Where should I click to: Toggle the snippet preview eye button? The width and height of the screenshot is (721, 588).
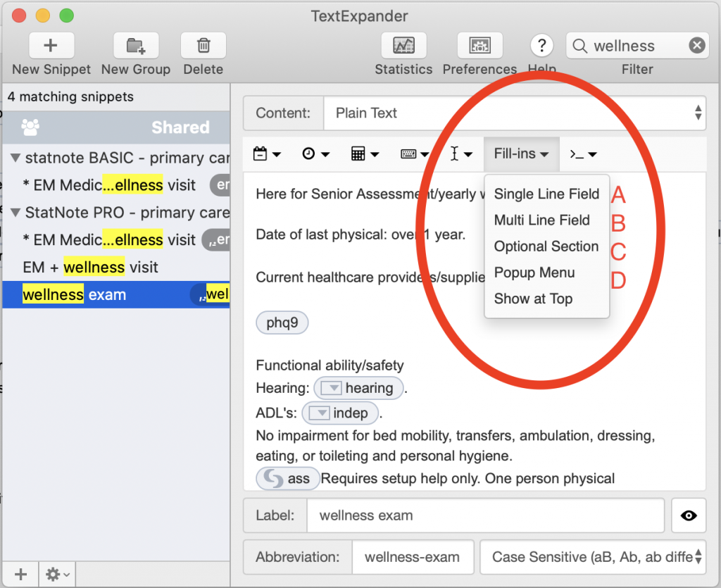click(689, 515)
